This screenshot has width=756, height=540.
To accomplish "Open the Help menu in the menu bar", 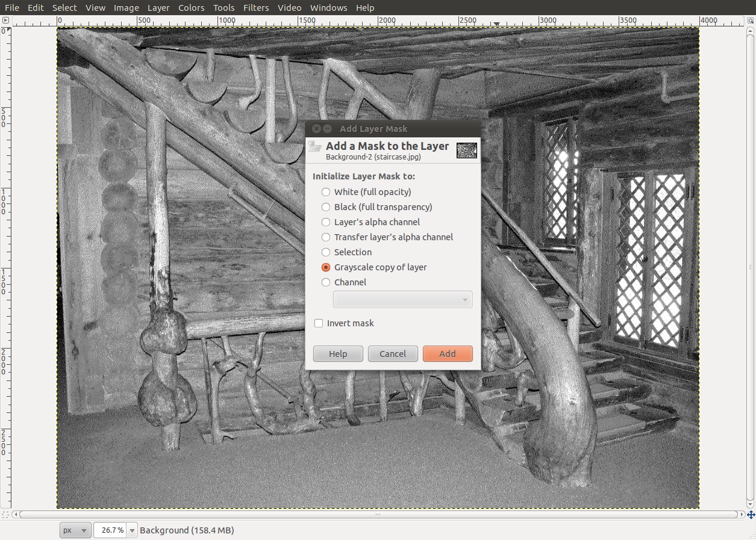I will [x=365, y=8].
